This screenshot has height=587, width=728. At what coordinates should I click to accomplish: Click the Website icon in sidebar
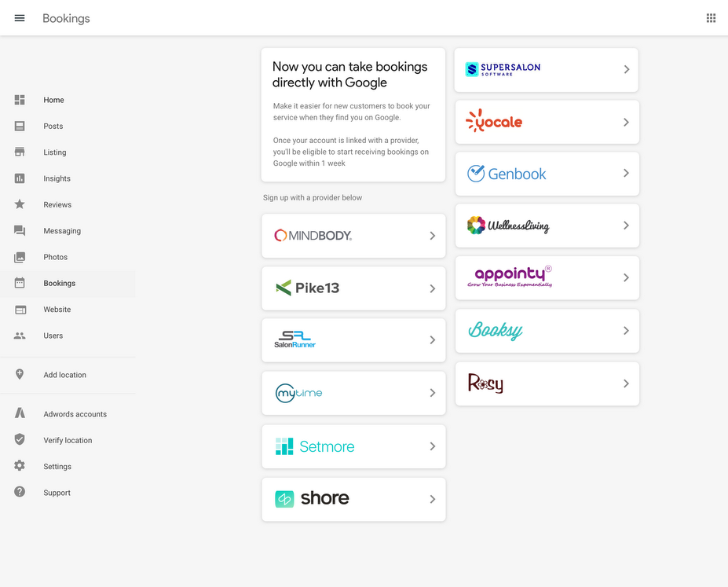[x=20, y=310]
